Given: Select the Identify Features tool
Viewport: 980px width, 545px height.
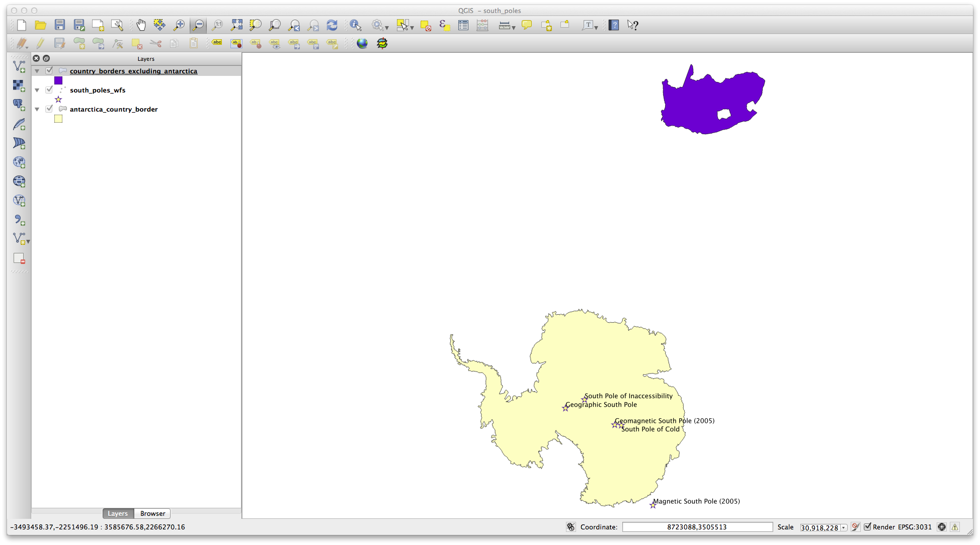Looking at the screenshot, I should click(x=356, y=25).
